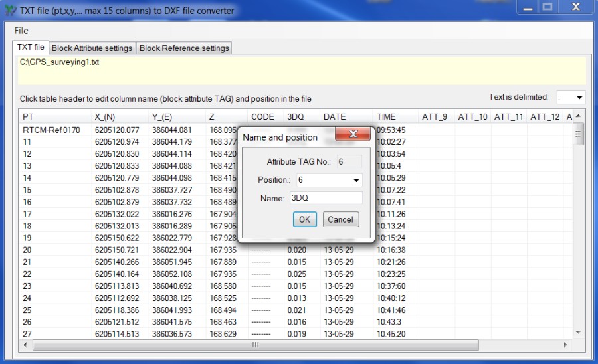The width and height of the screenshot is (598, 364).
Task: Open the File menu
Action: (x=21, y=31)
